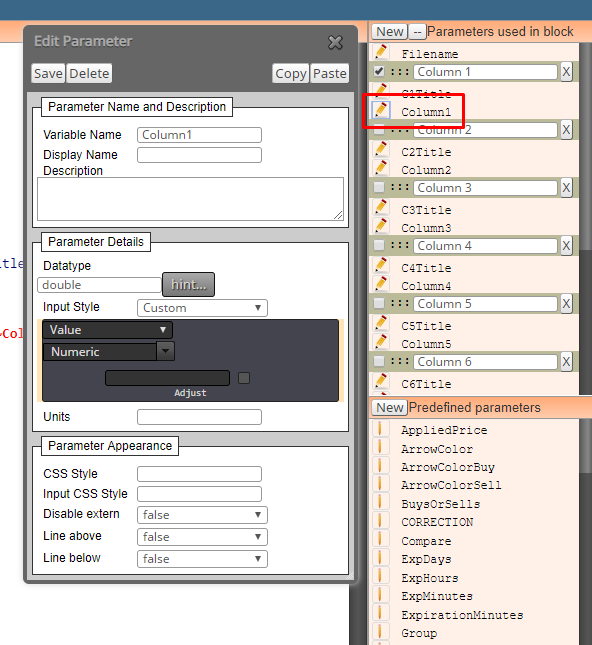Edit the C3Title parameter pencil icon

pos(381,208)
